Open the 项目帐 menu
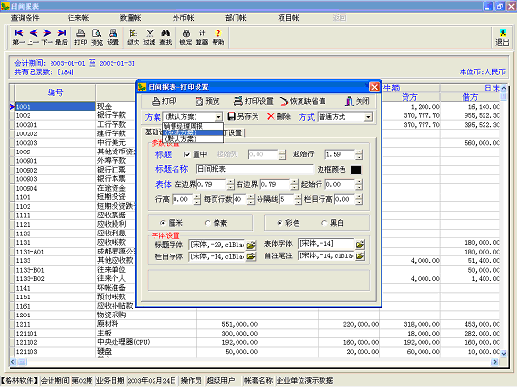The height and width of the screenshot is (387, 517). coord(289,18)
